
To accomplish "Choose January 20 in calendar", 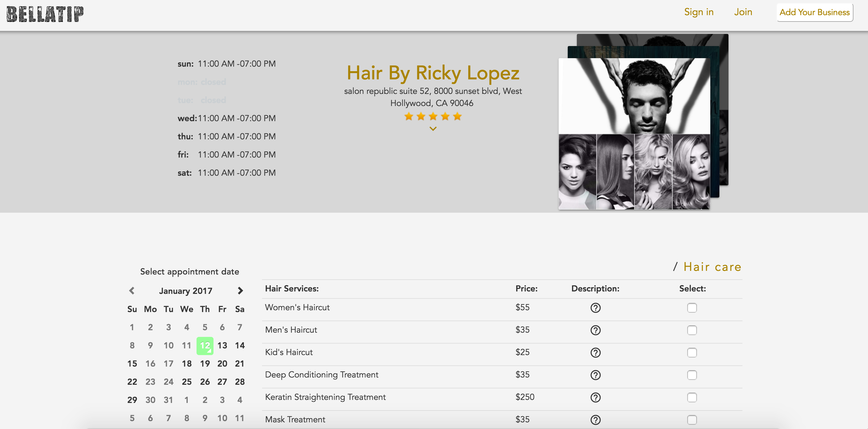I will pos(222,364).
